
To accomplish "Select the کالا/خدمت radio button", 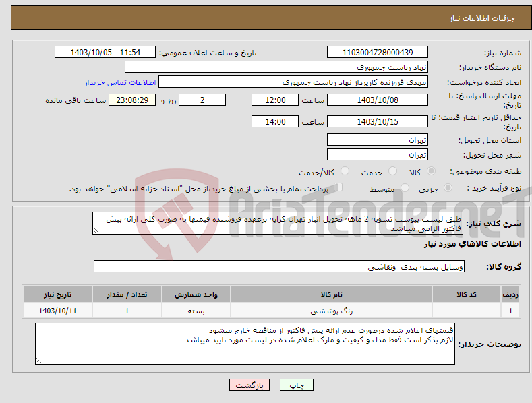I will 345,171.
